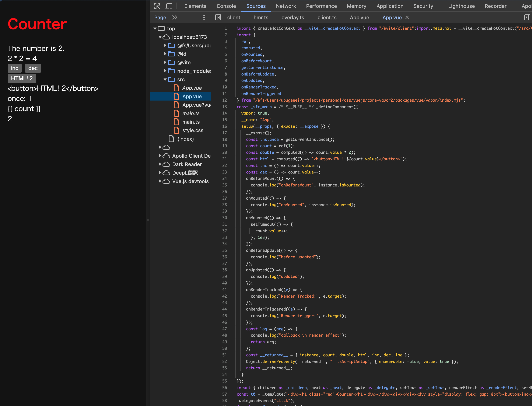Click the Network panel icon

(286, 6)
